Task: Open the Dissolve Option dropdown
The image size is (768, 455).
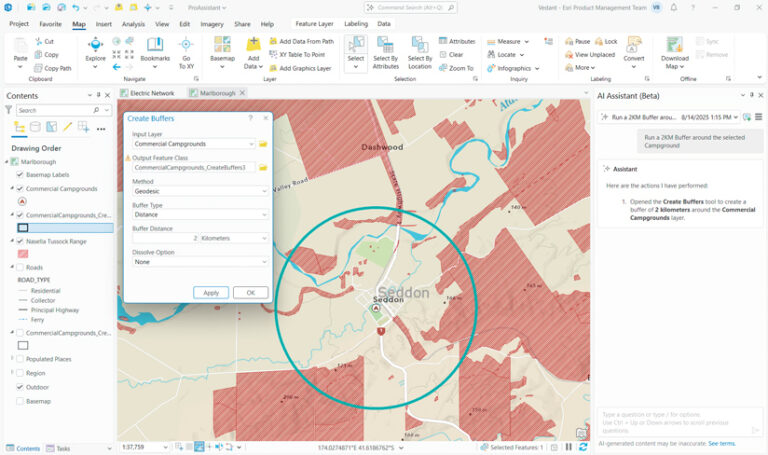Action: click(264, 262)
